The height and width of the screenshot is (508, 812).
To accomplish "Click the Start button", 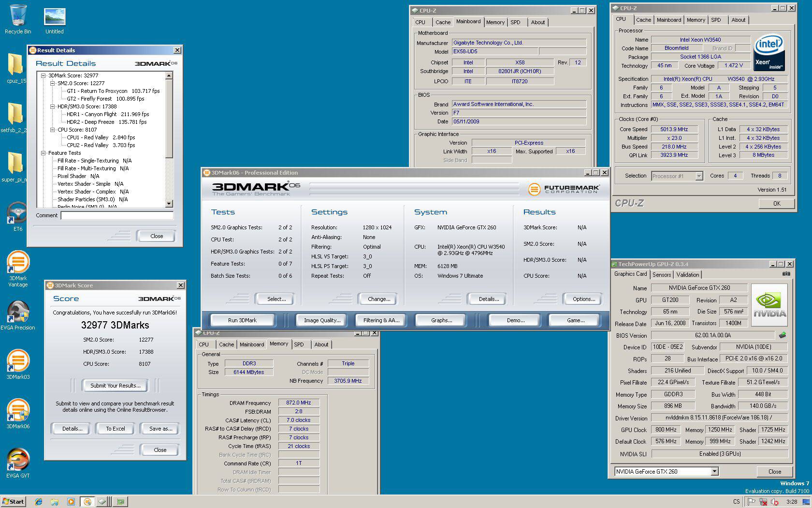I will point(13,502).
